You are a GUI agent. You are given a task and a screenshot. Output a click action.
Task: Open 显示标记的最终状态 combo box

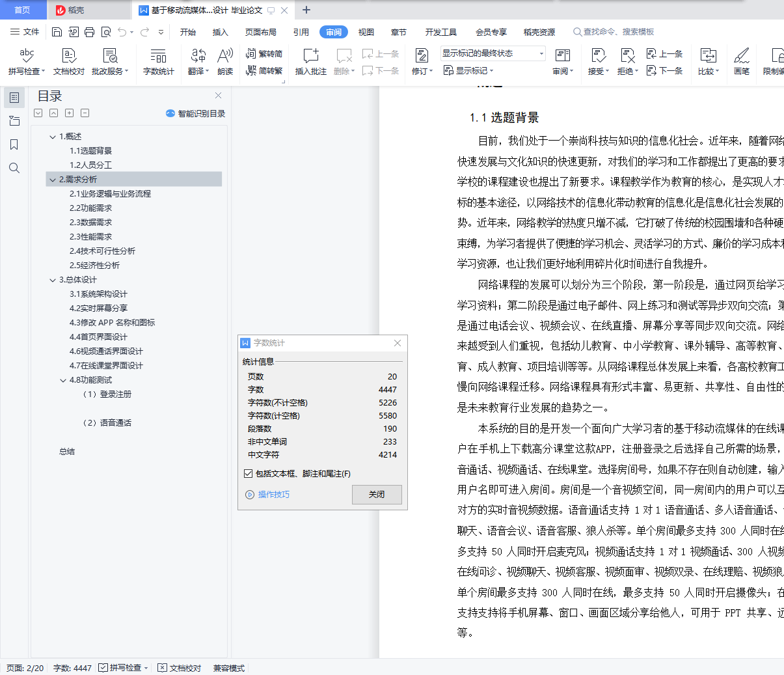tap(493, 53)
